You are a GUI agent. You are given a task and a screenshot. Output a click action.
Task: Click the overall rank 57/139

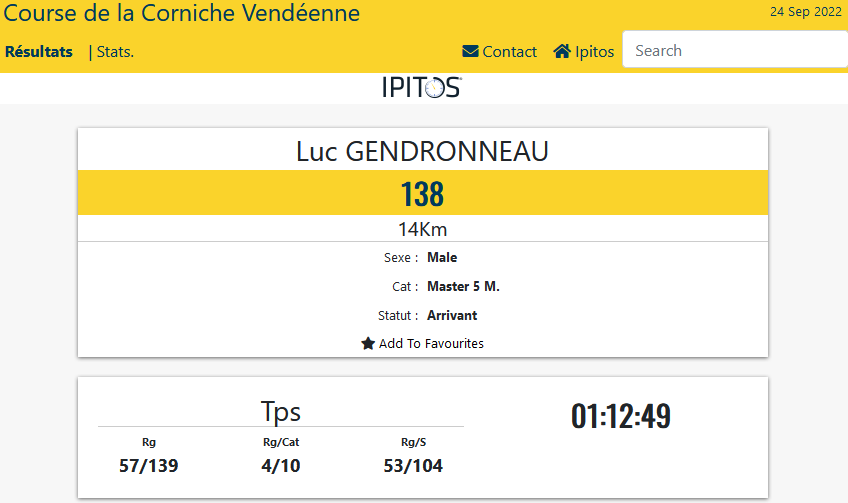click(x=149, y=466)
